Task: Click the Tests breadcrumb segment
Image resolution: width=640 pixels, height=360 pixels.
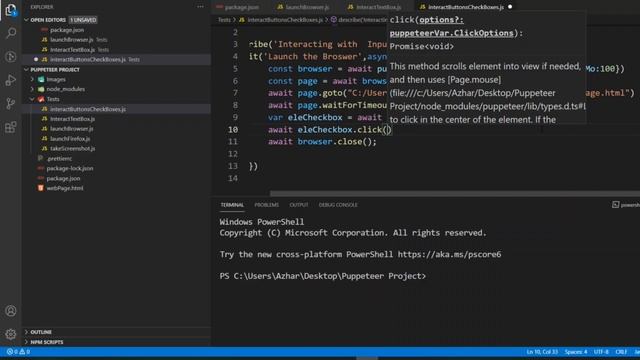Action: coord(224,20)
